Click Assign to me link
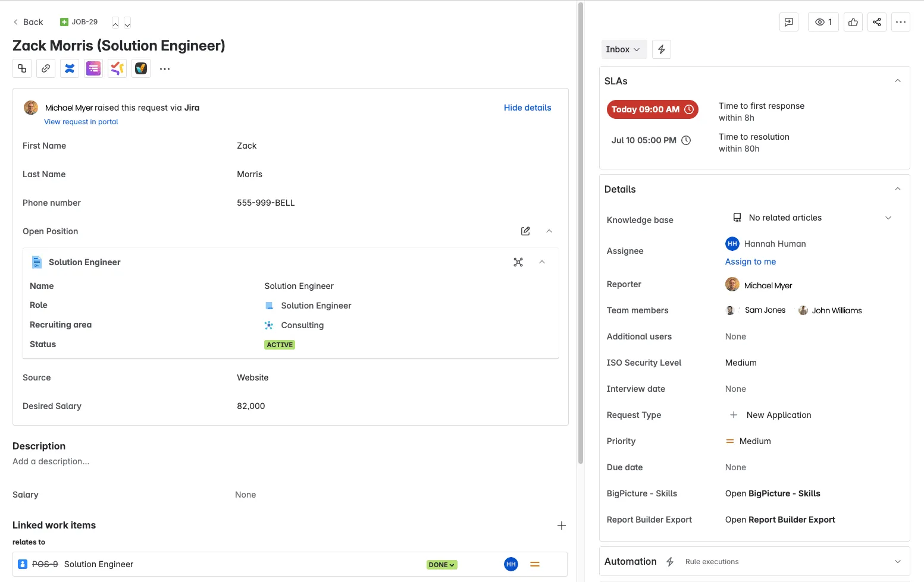Viewport: 924px width, 582px height. coord(750,262)
